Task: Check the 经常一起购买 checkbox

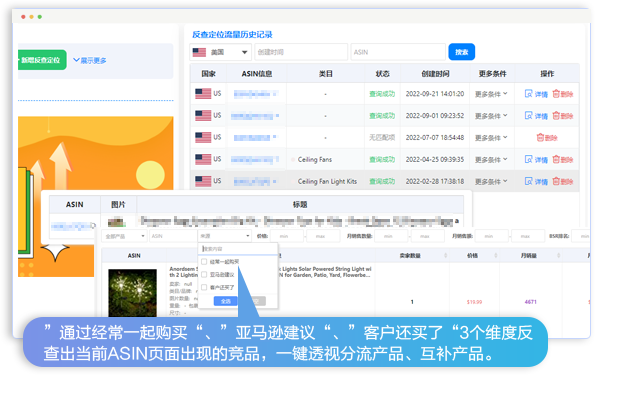Action: coord(205,261)
